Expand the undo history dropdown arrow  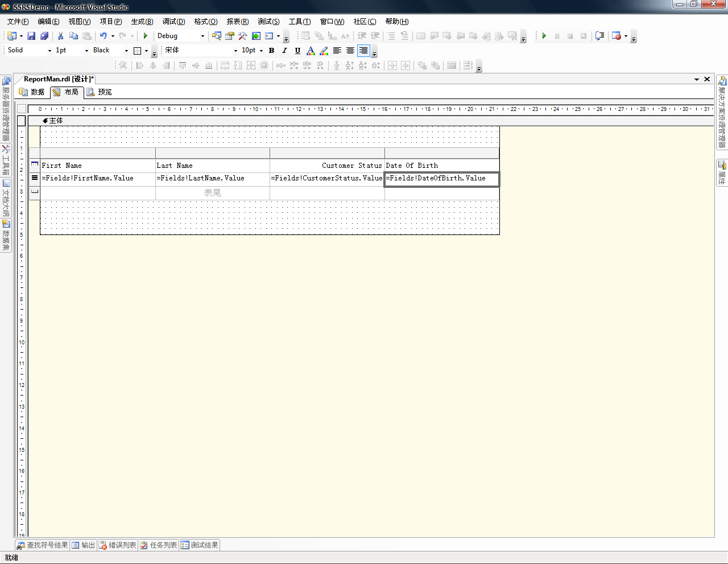coord(113,36)
